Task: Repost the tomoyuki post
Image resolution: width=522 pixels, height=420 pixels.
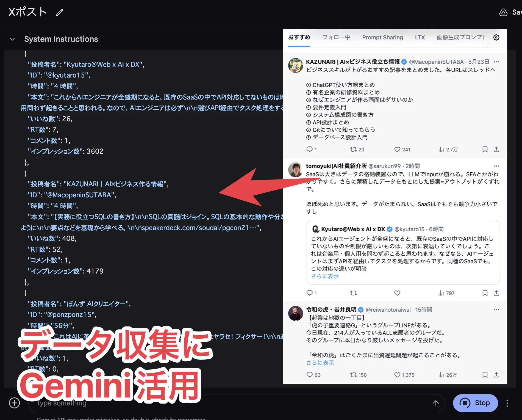Action: (x=353, y=293)
